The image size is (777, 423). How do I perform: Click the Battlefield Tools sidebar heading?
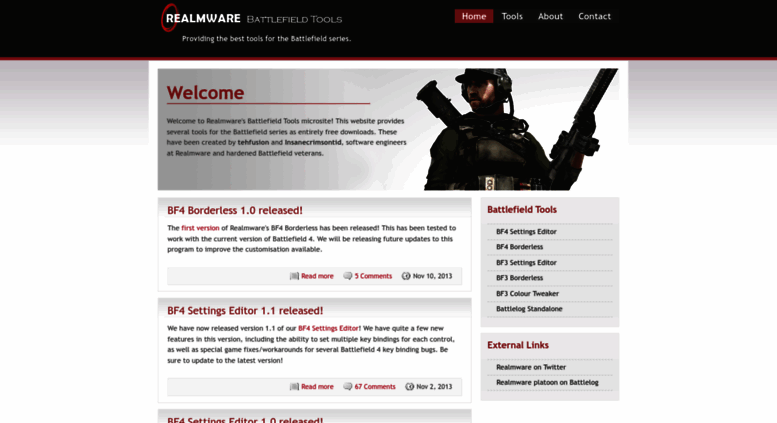[x=522, y=210]
